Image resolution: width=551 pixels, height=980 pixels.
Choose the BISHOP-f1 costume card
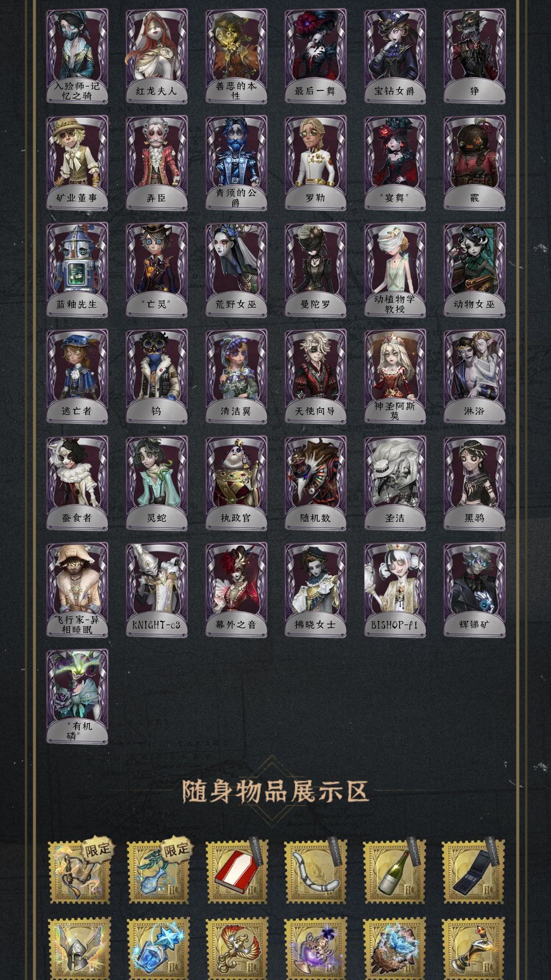point(395,590)
